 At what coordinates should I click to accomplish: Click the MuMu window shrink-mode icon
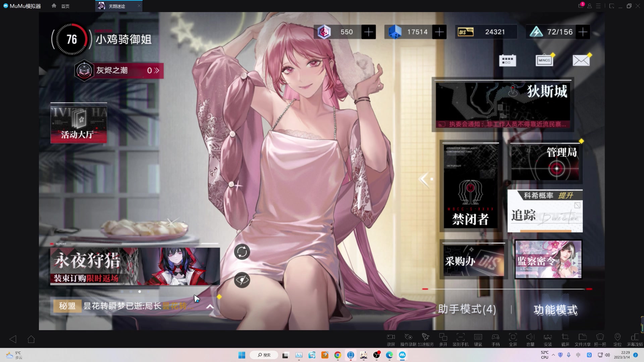pos(611,6)
